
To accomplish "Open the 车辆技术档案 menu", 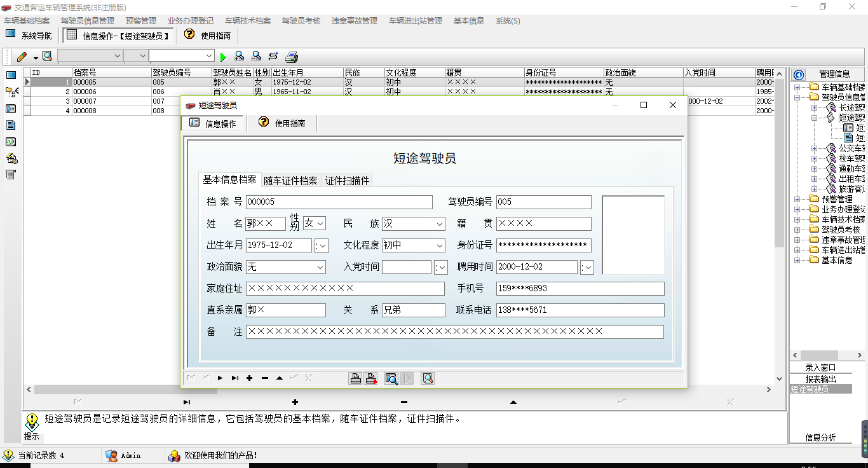I will (248, 21).
